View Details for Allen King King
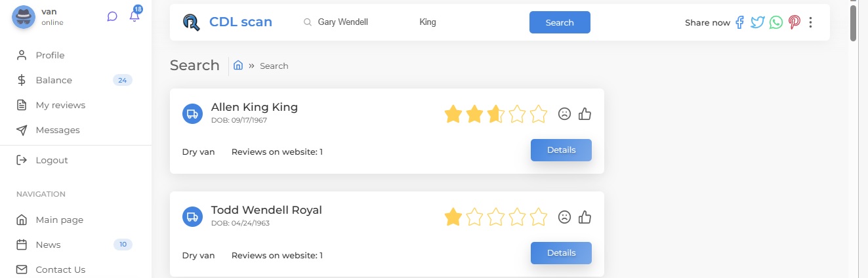 click(x=561, y=150)
